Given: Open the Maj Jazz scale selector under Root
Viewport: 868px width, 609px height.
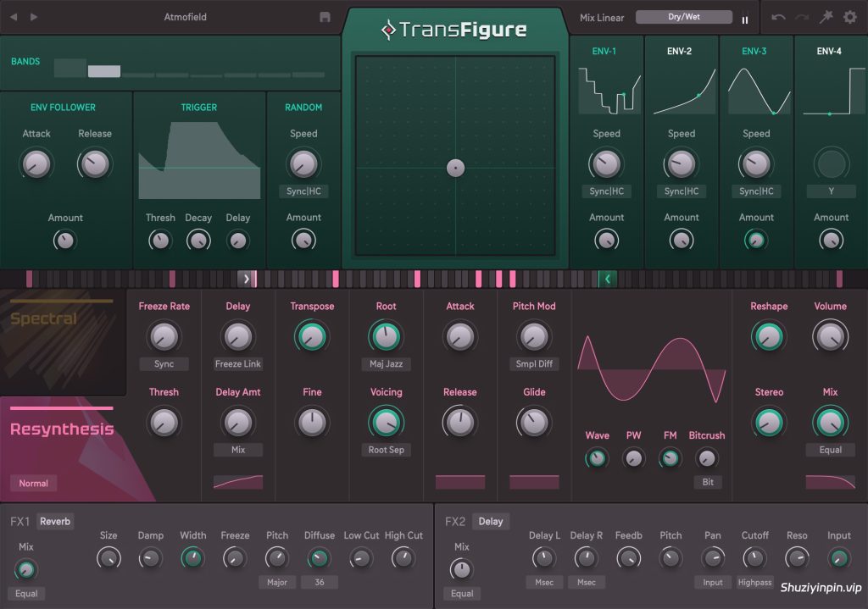Looking at the screenshot, I should coord(386,363).
